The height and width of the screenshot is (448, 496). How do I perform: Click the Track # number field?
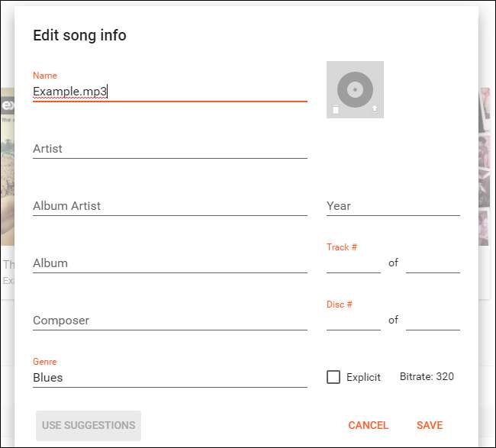353,263
